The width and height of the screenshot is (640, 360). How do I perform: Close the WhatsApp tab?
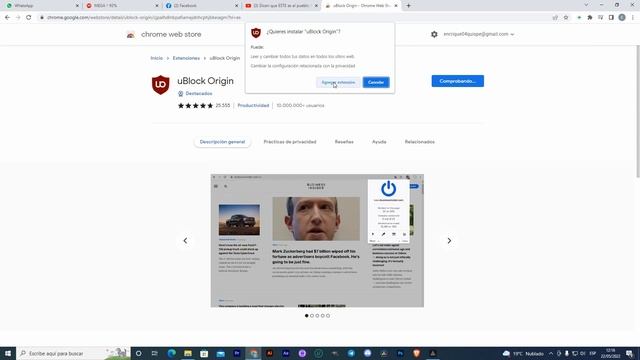(77, 6)
